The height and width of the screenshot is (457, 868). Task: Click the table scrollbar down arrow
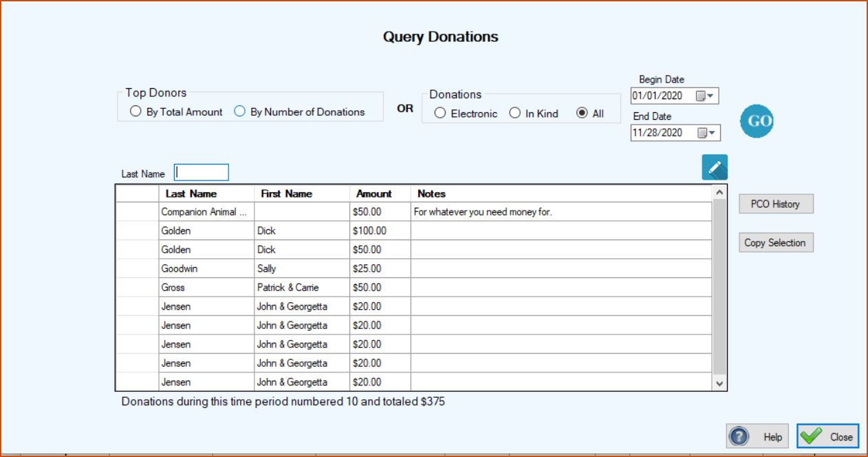click(719, 383)
